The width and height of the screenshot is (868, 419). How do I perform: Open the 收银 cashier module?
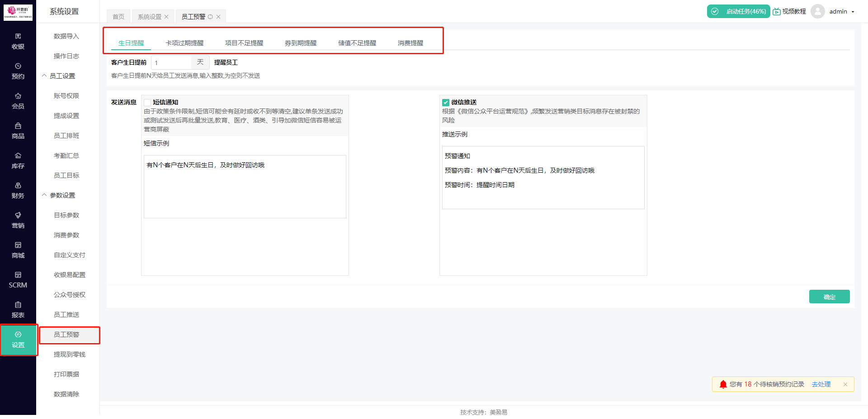coord(18,41)
